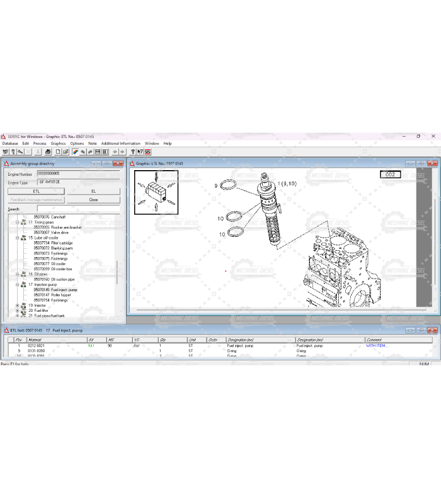
Task: Click the red icon at toolbar end
Action: 147,151
